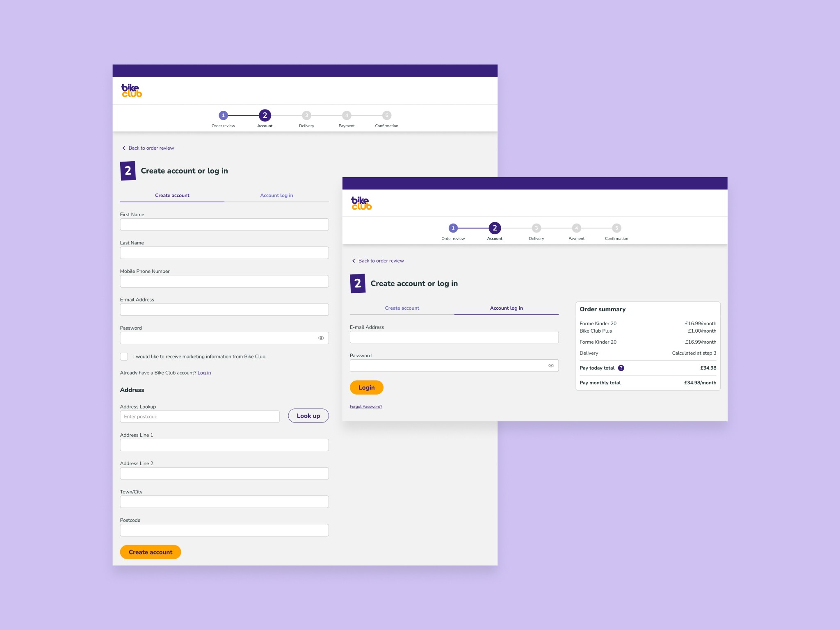Click the Already have an account Log in link
The height and width of the screenshot is (630, 840).
[x=204, y=372]
